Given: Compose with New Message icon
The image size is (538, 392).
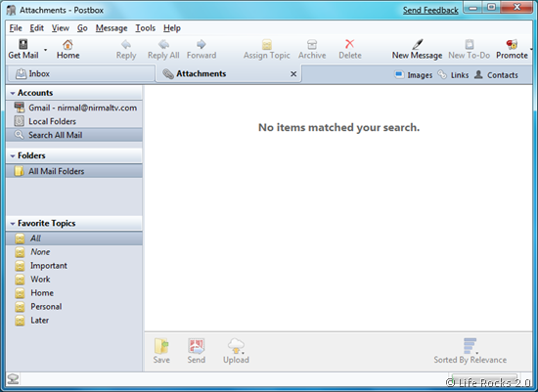Looking at the screenshot, I should [x=418, y=44].
